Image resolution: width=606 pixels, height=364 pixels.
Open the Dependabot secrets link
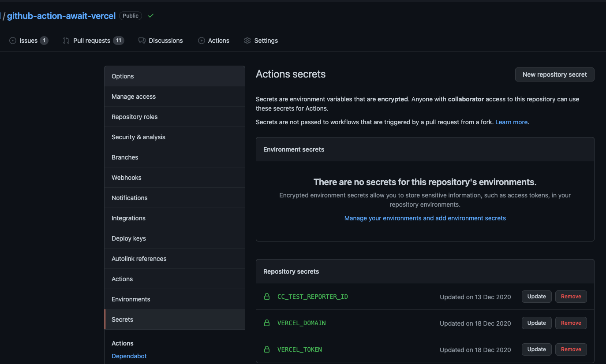pos(129,356)
